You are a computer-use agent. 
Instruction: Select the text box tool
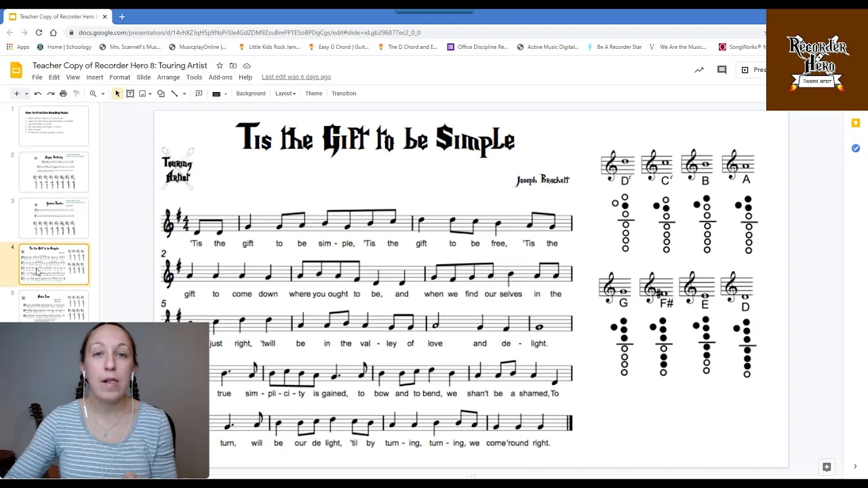[x=130, y=94]
